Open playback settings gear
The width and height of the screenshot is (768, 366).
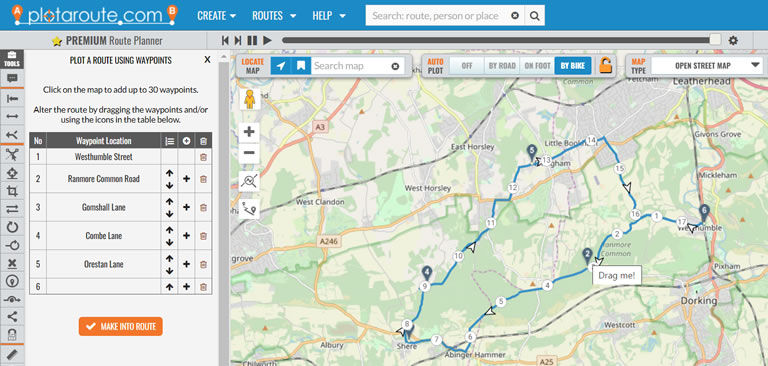[733, 41]
